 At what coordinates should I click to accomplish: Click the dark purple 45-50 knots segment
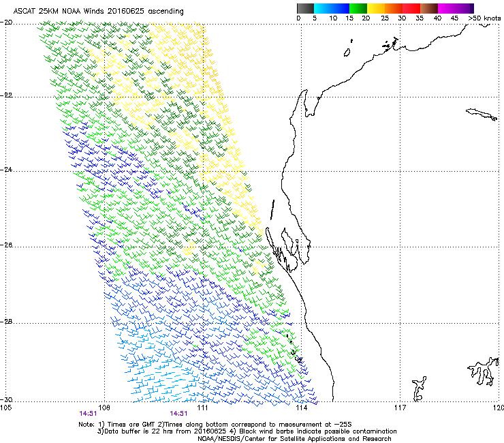click(x=464, y=8)
